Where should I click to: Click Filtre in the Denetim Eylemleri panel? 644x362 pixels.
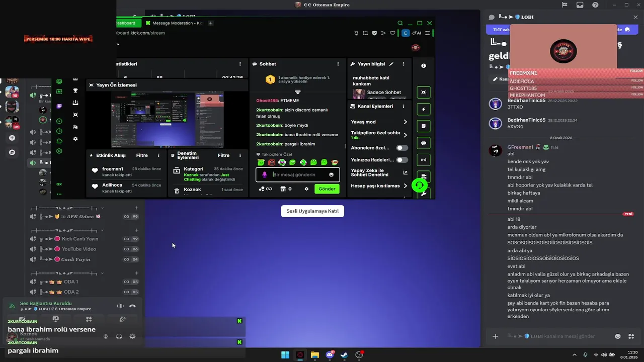pyautogui.click(x=223, y=155)
